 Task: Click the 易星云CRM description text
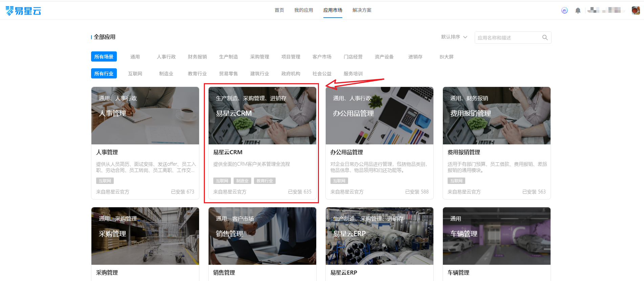(x=252, y=164)
